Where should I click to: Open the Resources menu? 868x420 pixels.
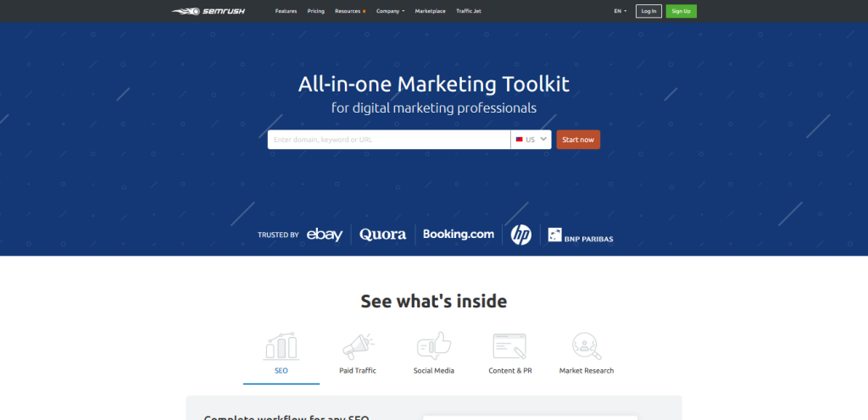349,11
